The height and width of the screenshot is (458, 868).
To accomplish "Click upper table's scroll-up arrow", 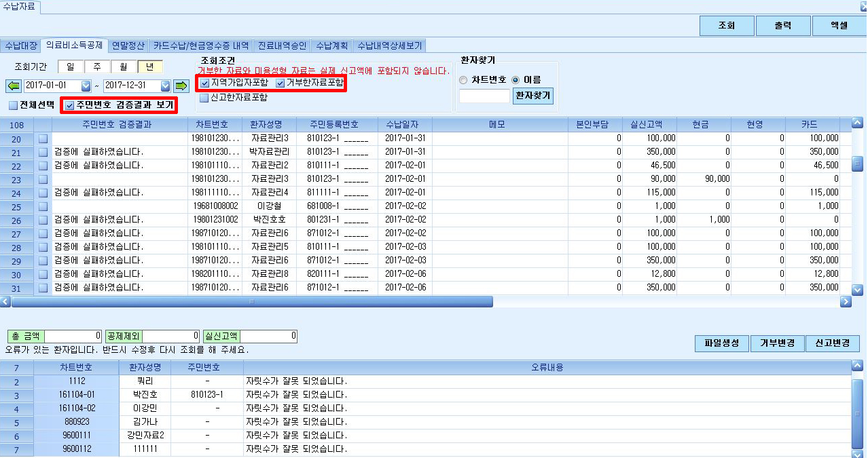I will [x=857, y=123].
